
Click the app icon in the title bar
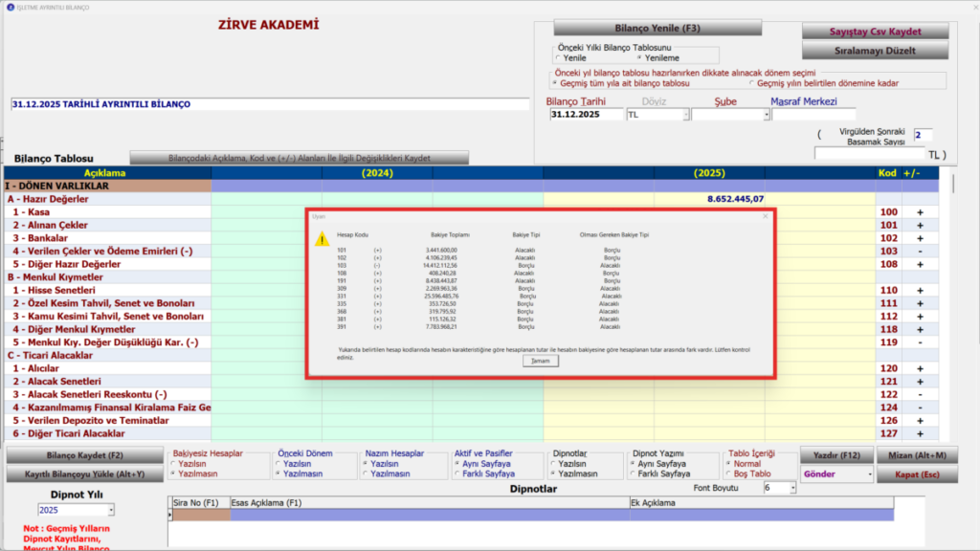point(11,7)
